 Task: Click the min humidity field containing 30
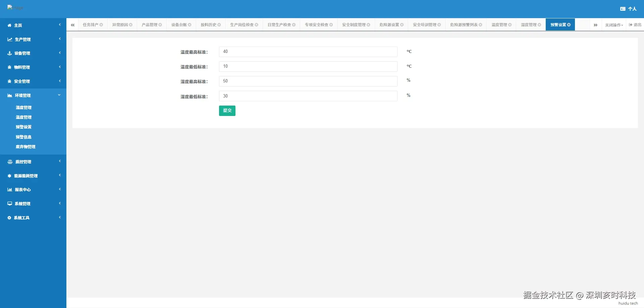308,96
